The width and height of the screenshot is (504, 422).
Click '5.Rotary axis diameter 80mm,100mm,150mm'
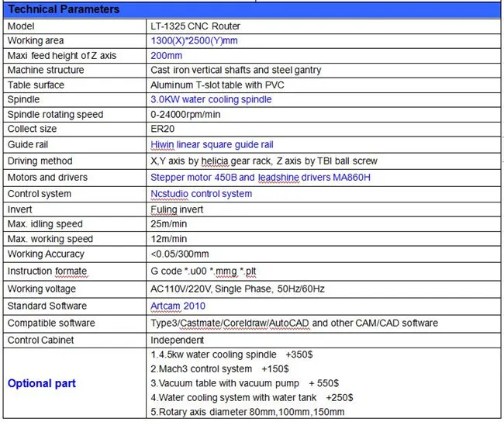(247, 412)
